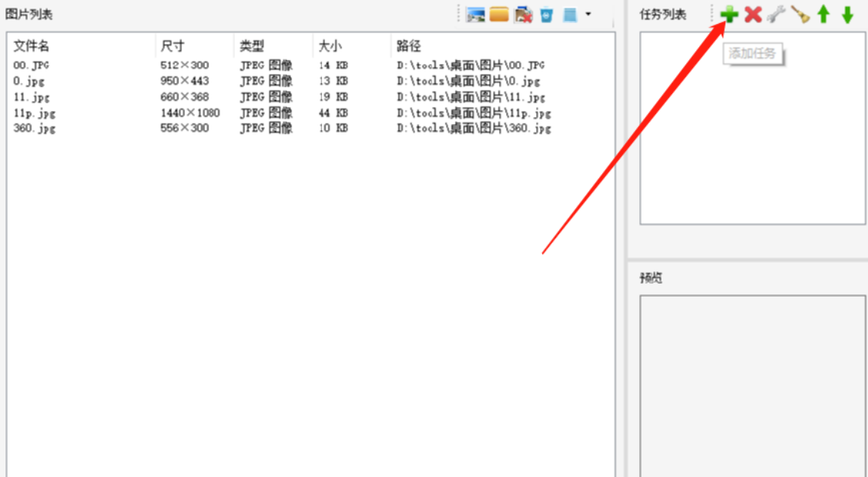Select file 360.jpg in image list

pos(35,129)
